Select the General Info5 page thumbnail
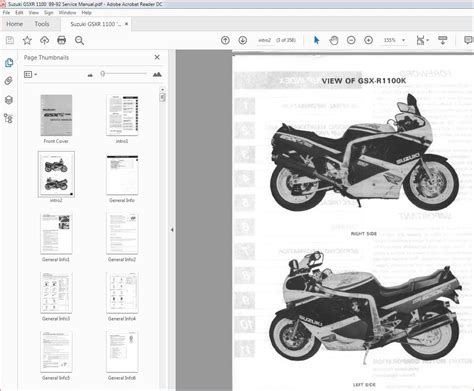 (x=56, y=352)
